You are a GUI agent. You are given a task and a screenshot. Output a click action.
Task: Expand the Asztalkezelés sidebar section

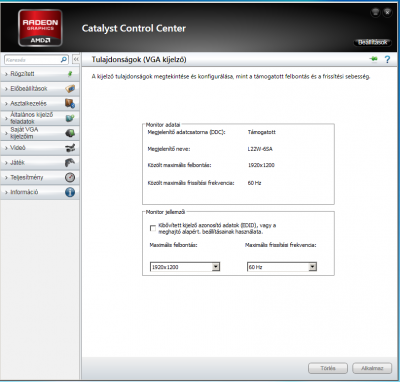tap(40, 103)
